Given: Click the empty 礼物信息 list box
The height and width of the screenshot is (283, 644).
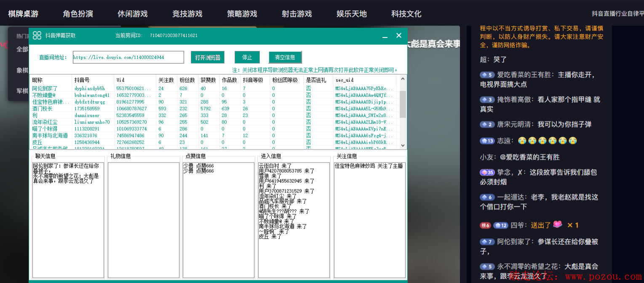Looking at the screenshot, I should 144,220.
